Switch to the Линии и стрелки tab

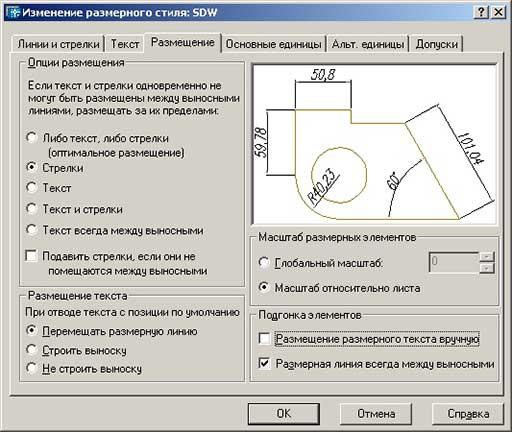58,44
